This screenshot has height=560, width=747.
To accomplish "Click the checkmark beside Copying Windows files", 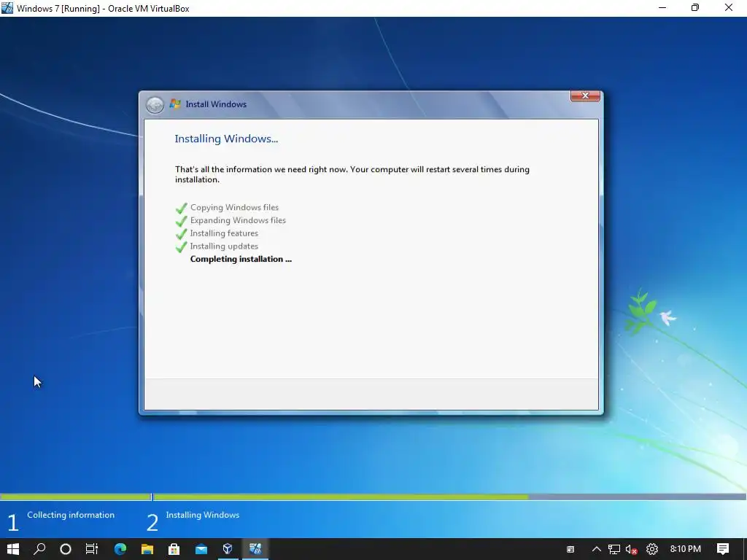I will click(181, 209).
